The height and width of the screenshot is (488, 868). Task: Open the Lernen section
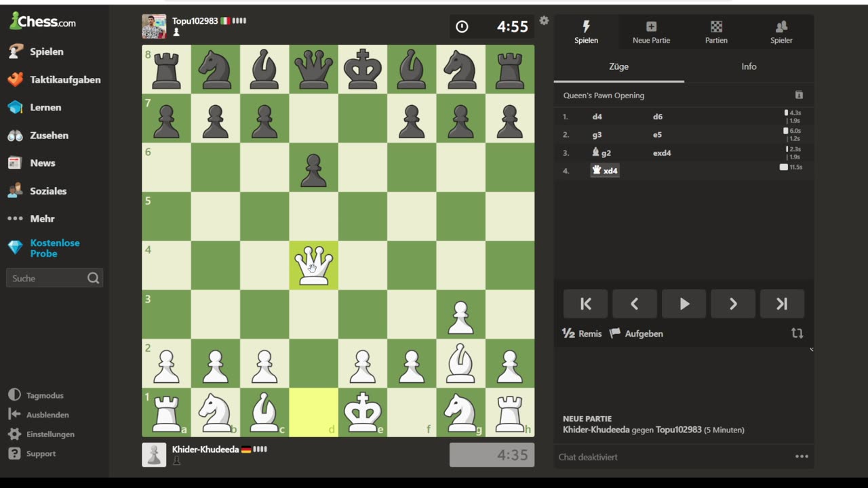(34, 107)
